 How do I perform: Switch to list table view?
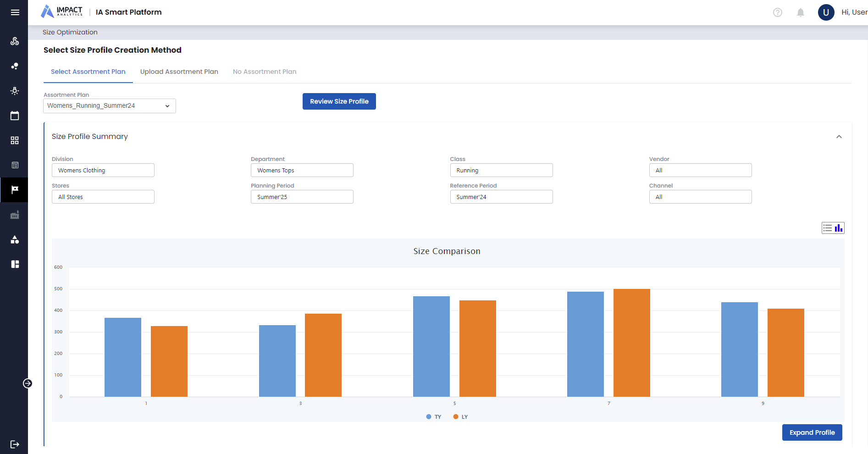[x=828, y=228]
